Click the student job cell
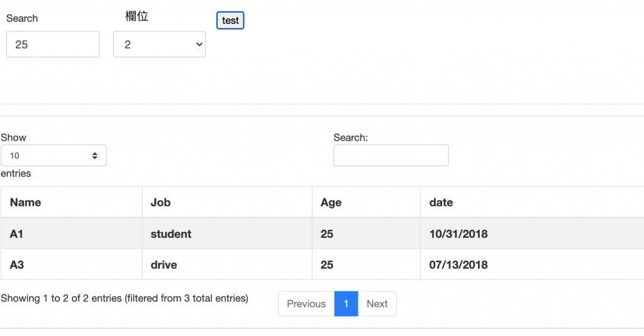The image size is (644, 336). point(171,234)
